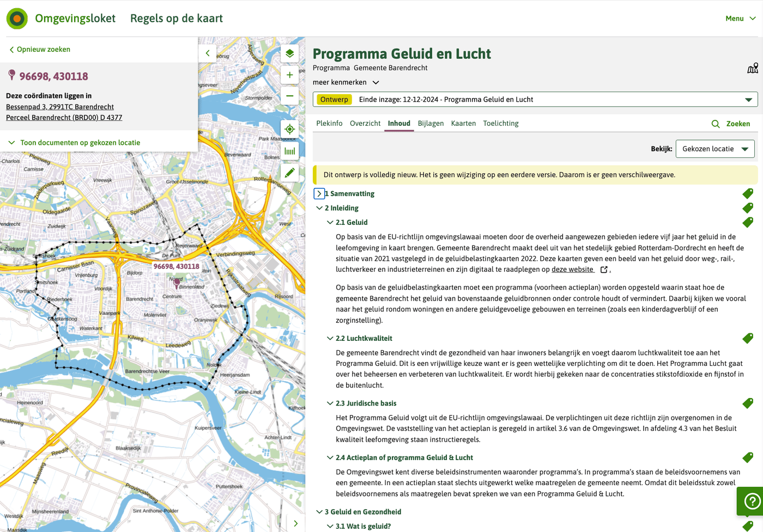This screenshot has width=763, height=532.
Task: Collapse section 3 Geluid en Gezondheid
Action: [319, 512]
